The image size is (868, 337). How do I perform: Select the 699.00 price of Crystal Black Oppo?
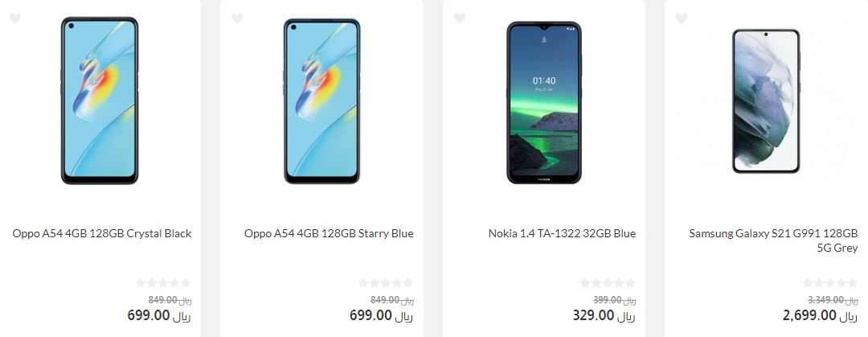(x=159, y=315)
